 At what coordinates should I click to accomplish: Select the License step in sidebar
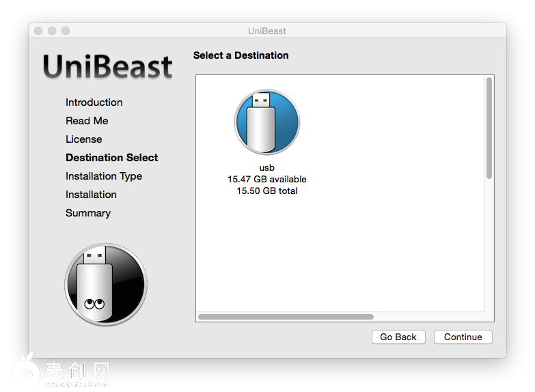coord(83,139)
